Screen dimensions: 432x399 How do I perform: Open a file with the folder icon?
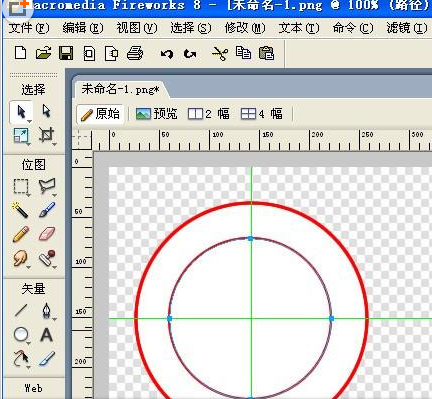click(x=44, y=53)
